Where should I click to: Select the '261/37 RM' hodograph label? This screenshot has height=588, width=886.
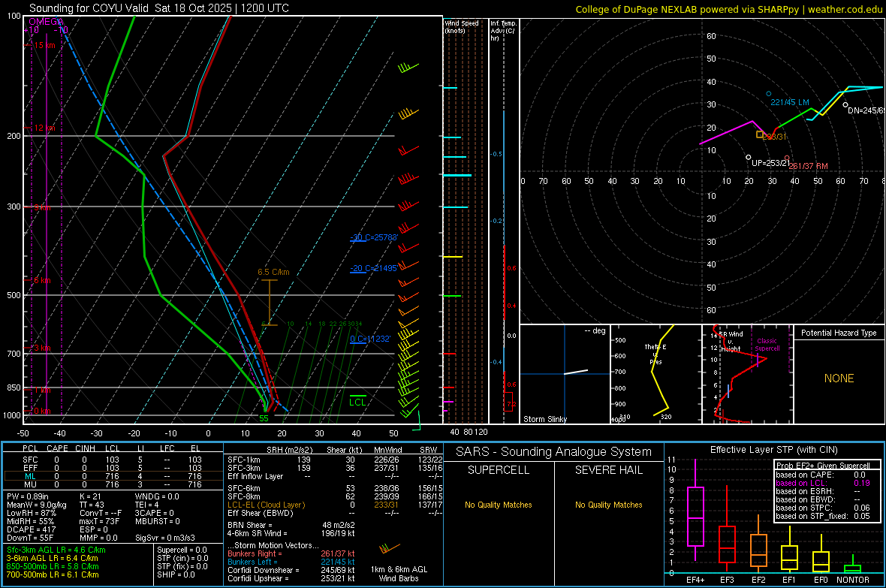pyautogui.click(x=808, y=166)
